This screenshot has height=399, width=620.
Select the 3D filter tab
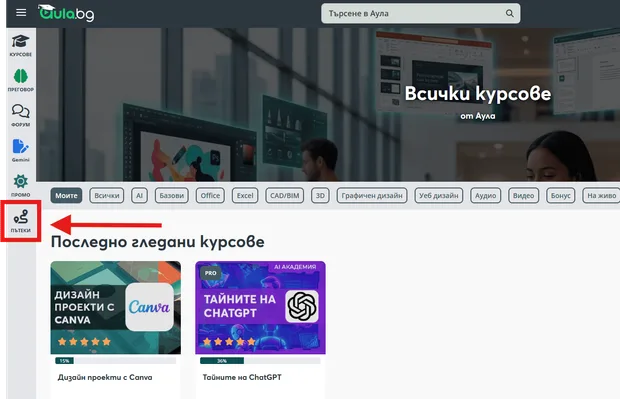coord(320,195)
